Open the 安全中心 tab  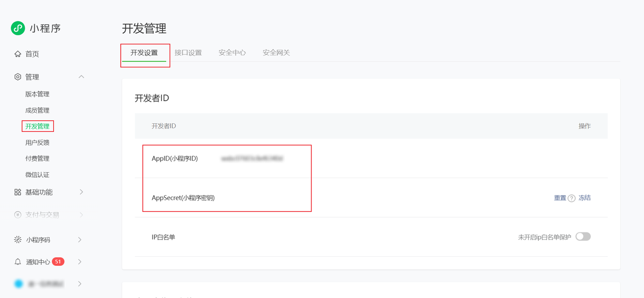click(x=232, y=53)
